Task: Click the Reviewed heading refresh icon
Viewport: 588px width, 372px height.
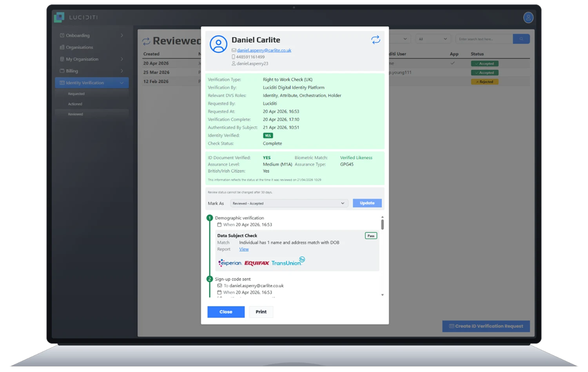Action: [146, 41]
